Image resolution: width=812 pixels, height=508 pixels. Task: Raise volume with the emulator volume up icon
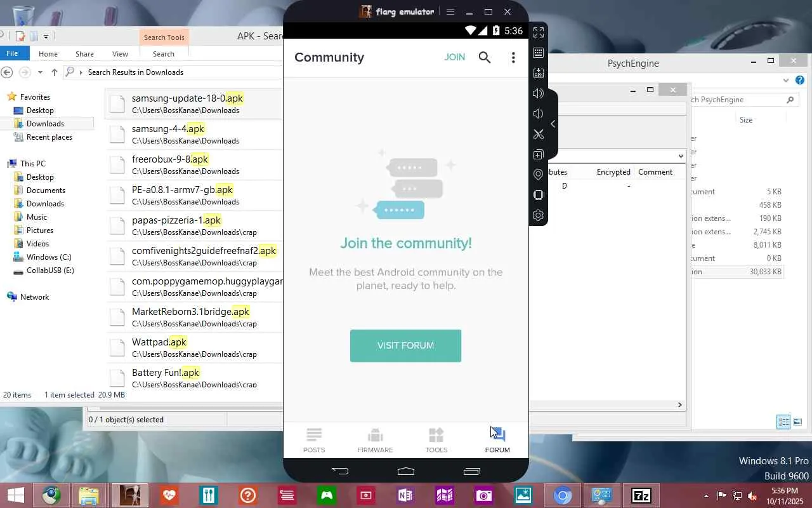(539, 93)
